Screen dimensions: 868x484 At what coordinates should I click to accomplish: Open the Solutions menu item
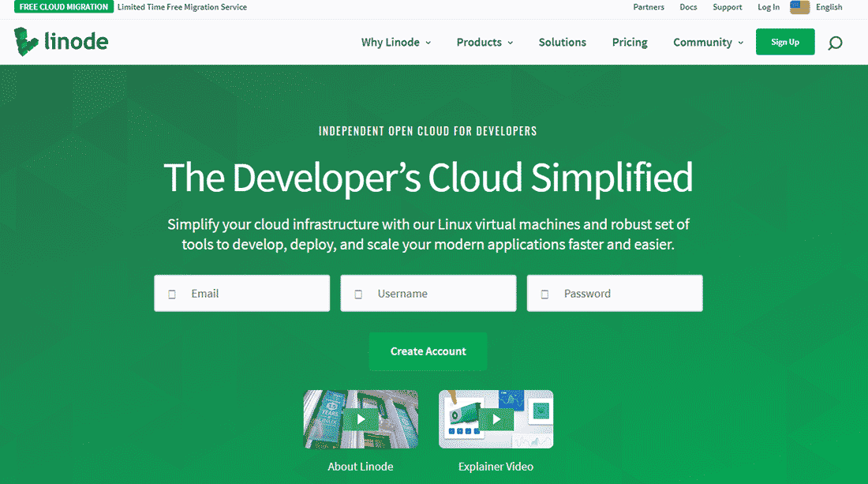click(x=562, y=43)
